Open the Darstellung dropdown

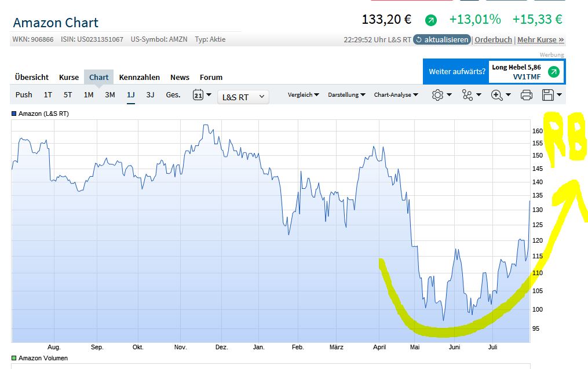coord(346,95)
